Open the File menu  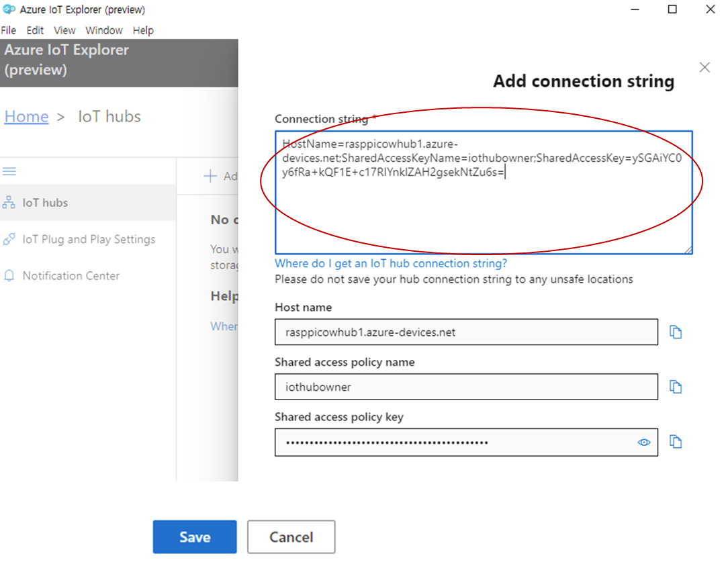pos(9,30)
